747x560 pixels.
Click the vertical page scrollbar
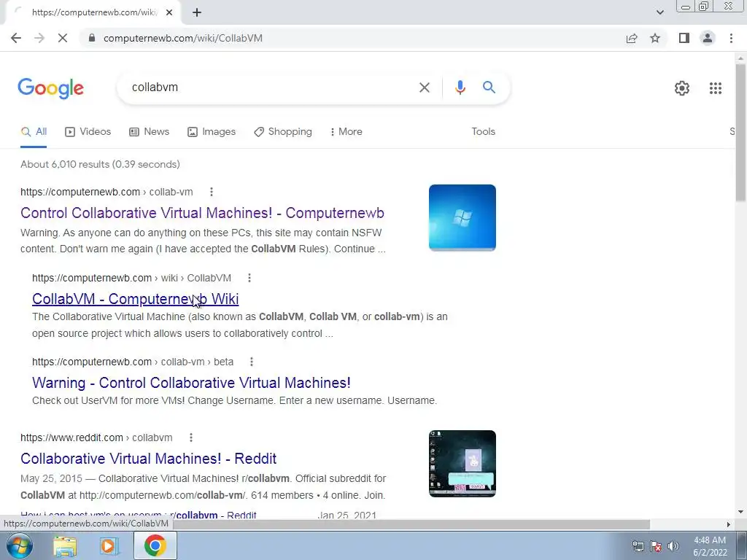[740, 133]
